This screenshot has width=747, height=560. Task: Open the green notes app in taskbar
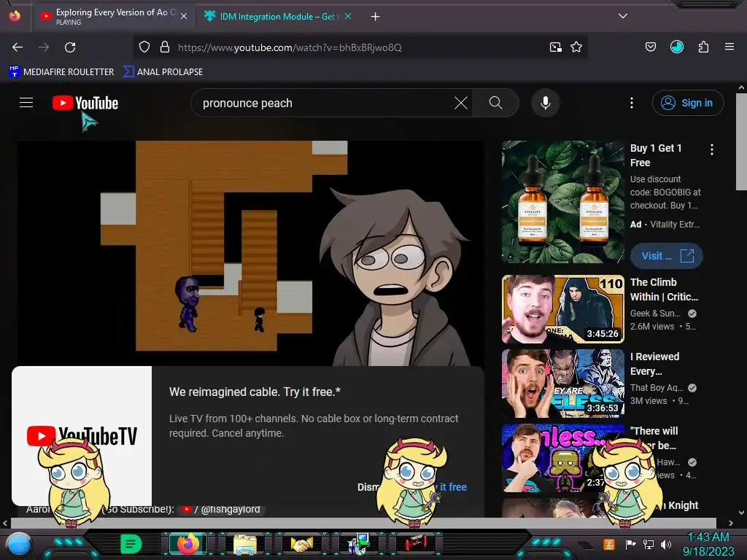coord(131,544)
